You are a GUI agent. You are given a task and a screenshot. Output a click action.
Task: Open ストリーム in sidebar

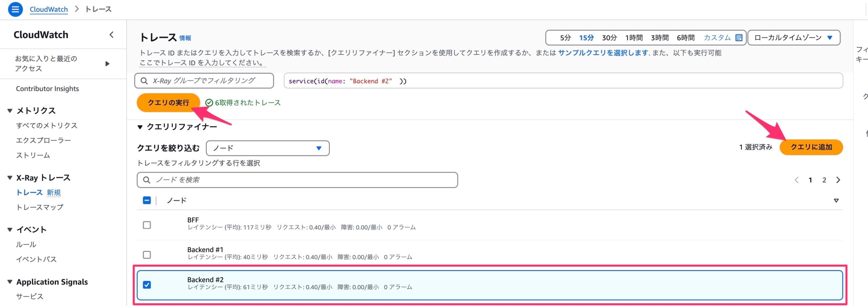click(x=33, y=155)
